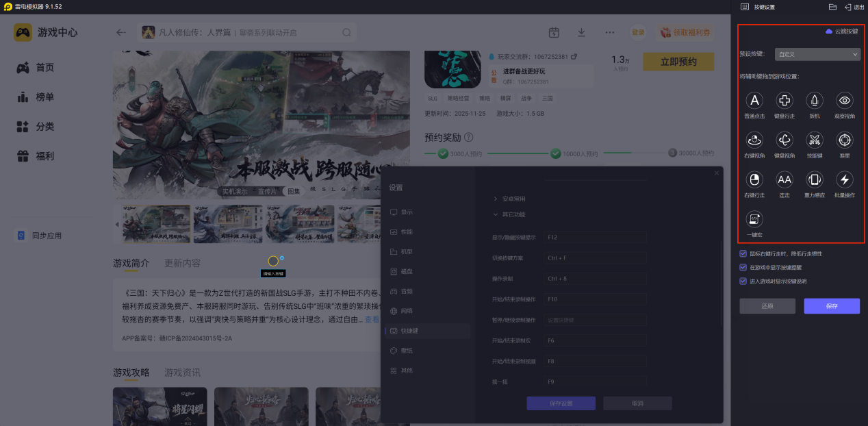The image size is (868, 426).
Task: Open 云端按键 cloud key mappings
Action: point(841,32)
